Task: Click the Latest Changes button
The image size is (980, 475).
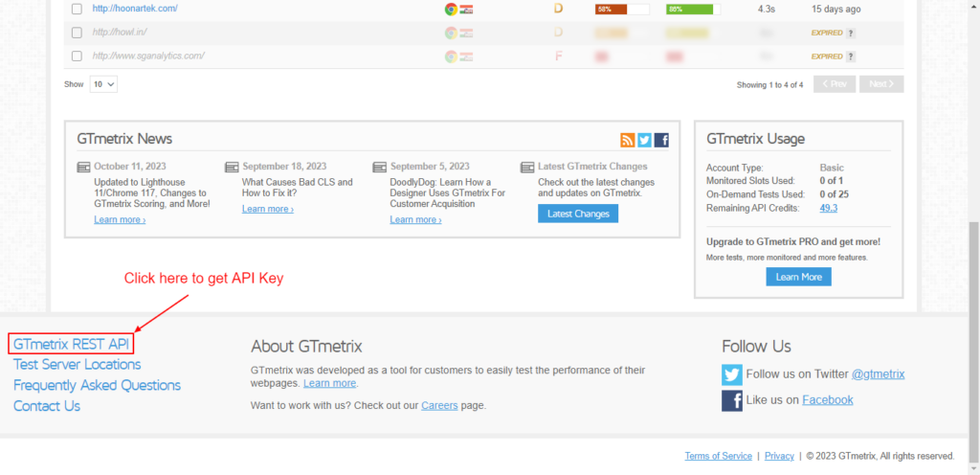Action: click(x=578, y=214)
